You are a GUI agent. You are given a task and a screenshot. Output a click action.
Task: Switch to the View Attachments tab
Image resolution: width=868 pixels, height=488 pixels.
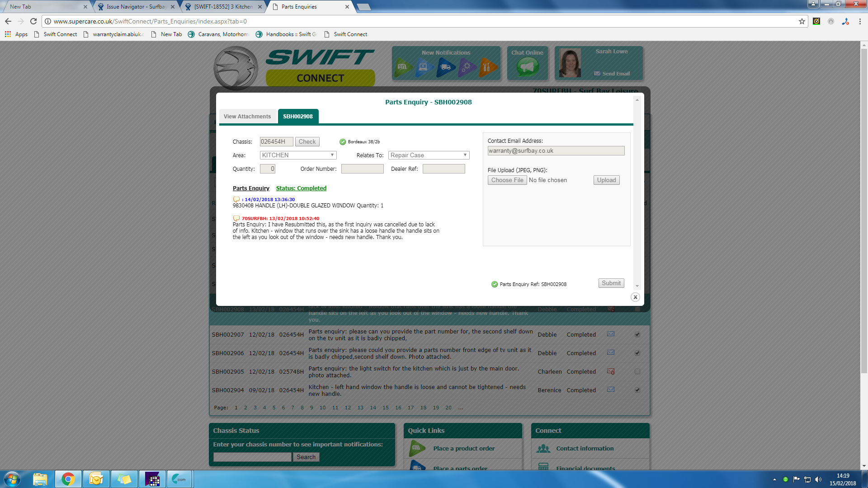[x=247, y=117]
